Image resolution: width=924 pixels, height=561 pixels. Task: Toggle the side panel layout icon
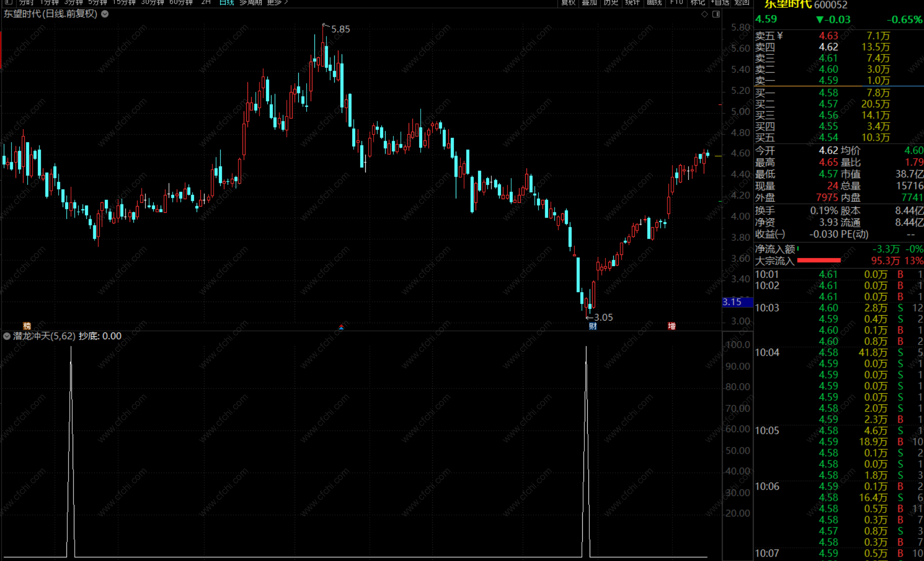pos(716,14)
